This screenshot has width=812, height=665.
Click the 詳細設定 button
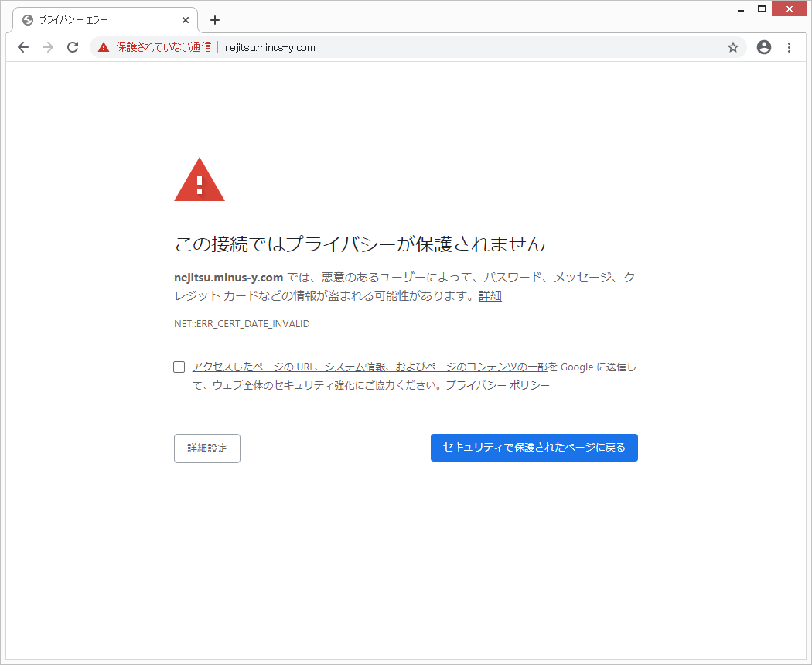point(207,448)
